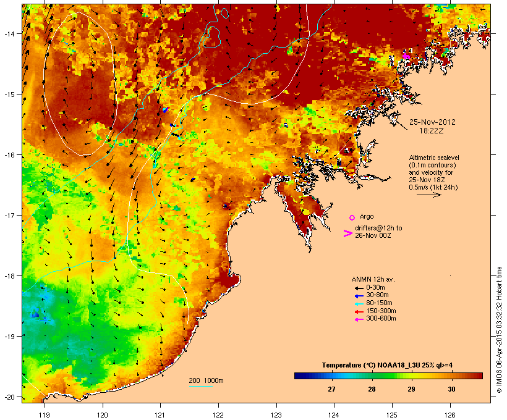The width and height of the screenshot is (507, 420).
Task: Click the '80-150m' depth label
Action: point(379,303)
